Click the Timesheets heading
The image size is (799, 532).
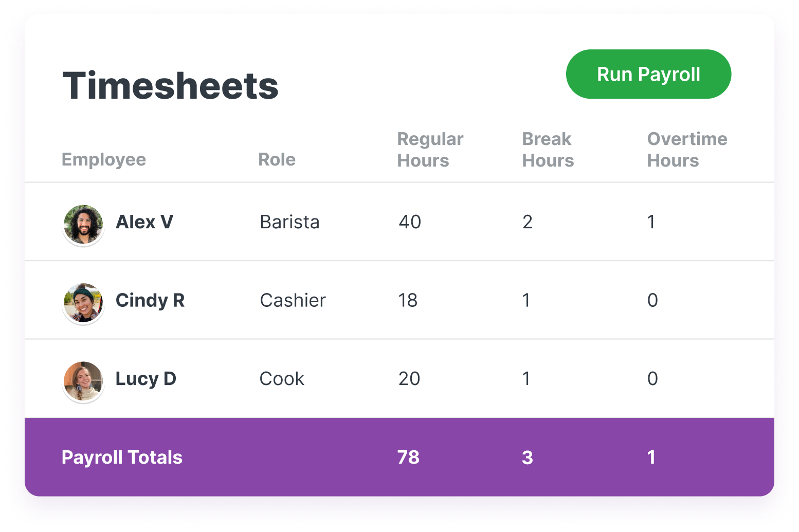coord(171,85)
